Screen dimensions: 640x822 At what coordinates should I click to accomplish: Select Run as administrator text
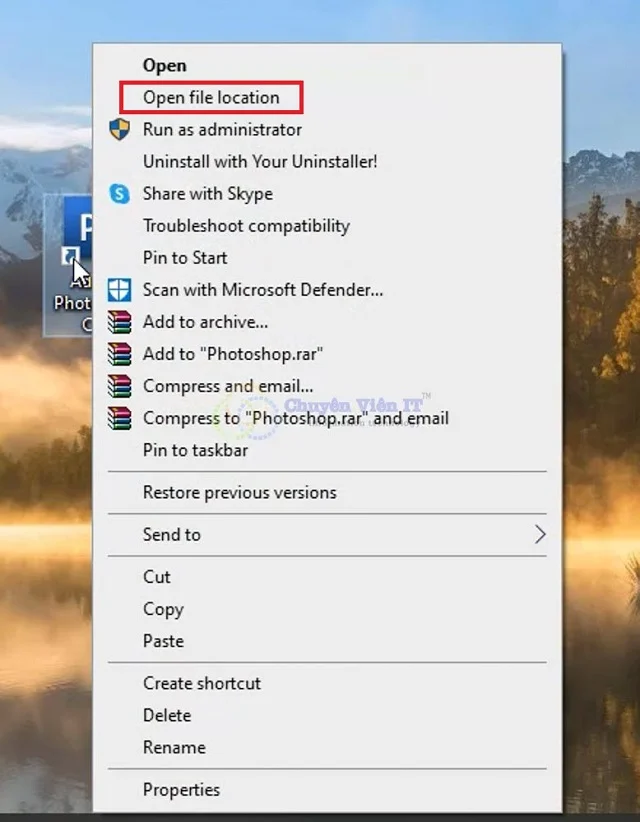222,129
